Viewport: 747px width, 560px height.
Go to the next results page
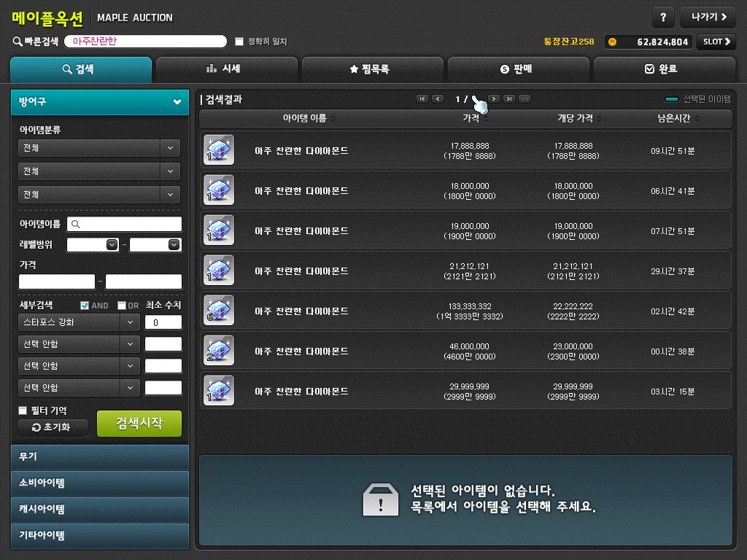(494, 99)
